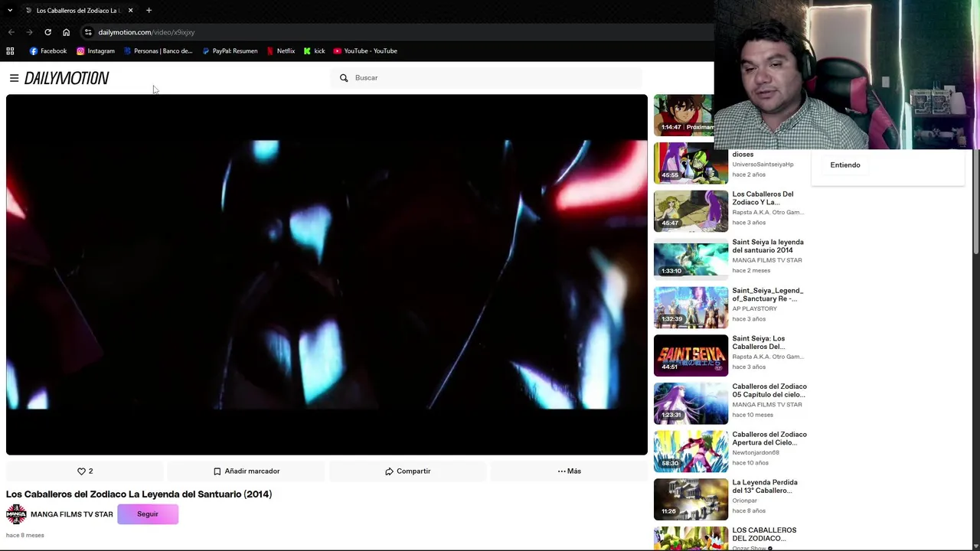Image resolution: width=980 pixels, height=551 pixels.
Task: Click Añadir marcador bookmark button
Action: [247, 471]
